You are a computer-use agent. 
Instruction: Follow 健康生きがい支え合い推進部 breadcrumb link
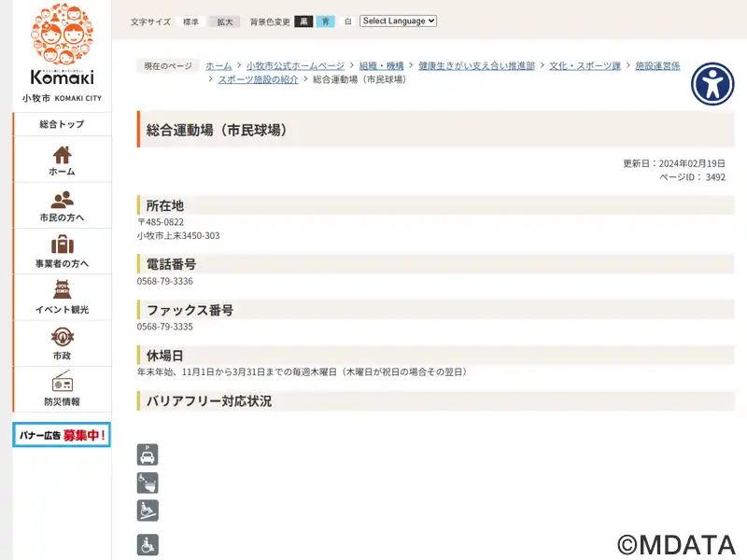coord(476,65)
